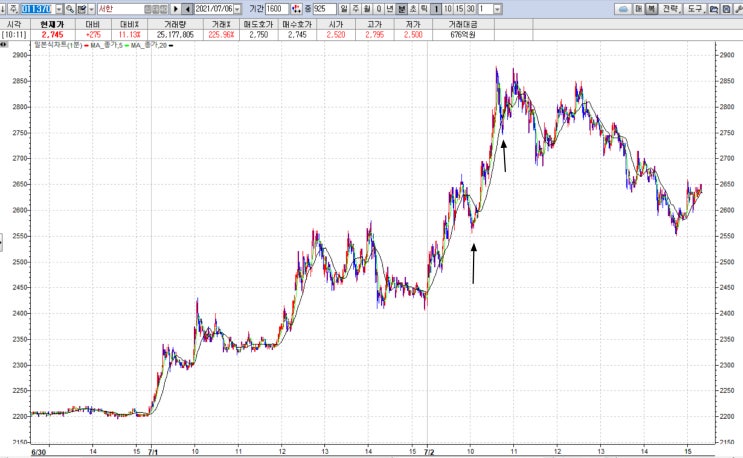The image size is (743, 458).
Task: Choose the 10 minute interval button
Action: pos(448,9)
